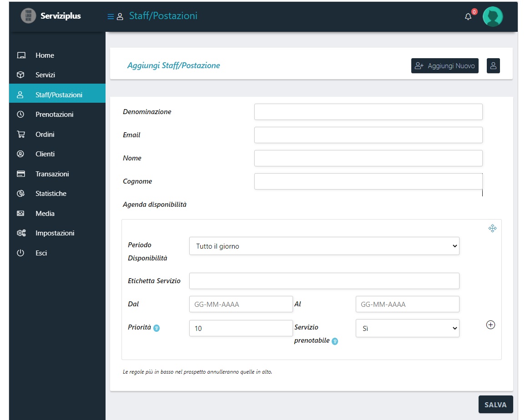
Task: Open Impostazioni from the sidebar
Action: coord(55,233)
